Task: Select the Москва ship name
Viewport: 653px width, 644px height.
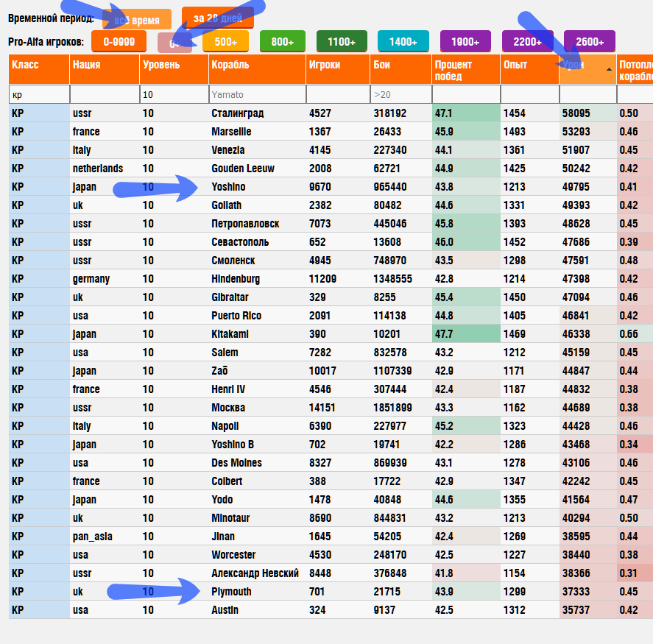Action: (x=228, y=408)
